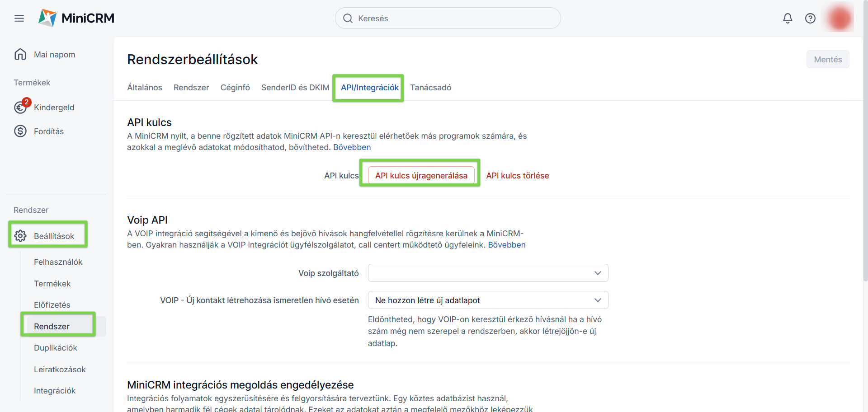Click the Kindergeld euro icon with badge
This screenshot has width=868, height=412.
[21, 107]
